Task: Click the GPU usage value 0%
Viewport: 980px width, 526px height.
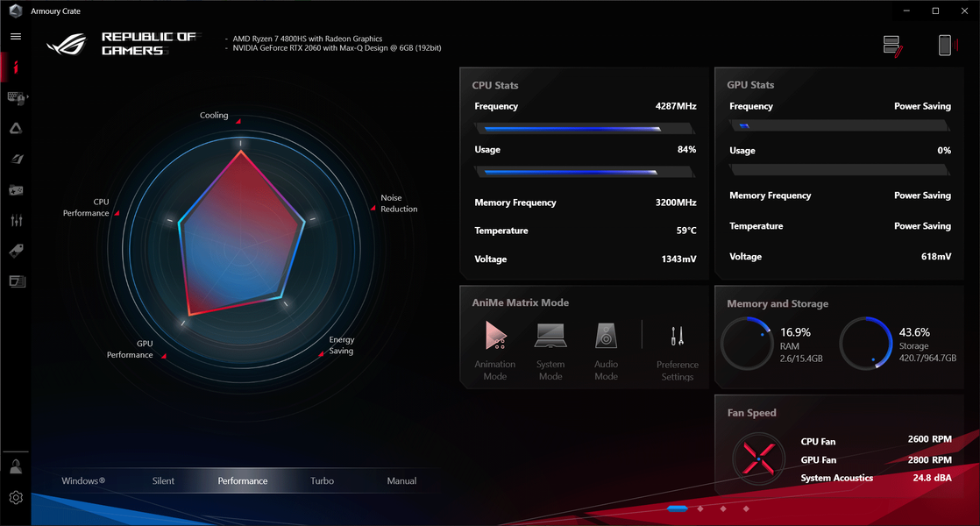Action: tap(944, 151)
